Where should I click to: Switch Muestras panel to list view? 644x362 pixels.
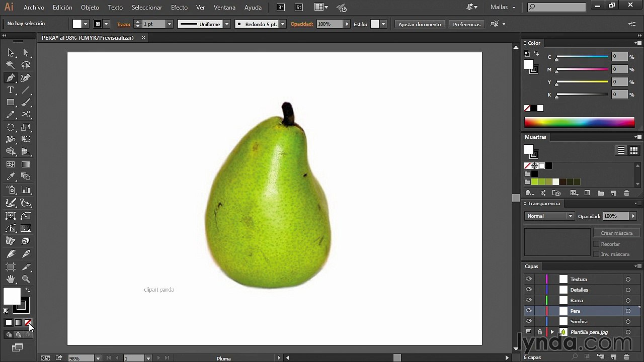(621, 150)
